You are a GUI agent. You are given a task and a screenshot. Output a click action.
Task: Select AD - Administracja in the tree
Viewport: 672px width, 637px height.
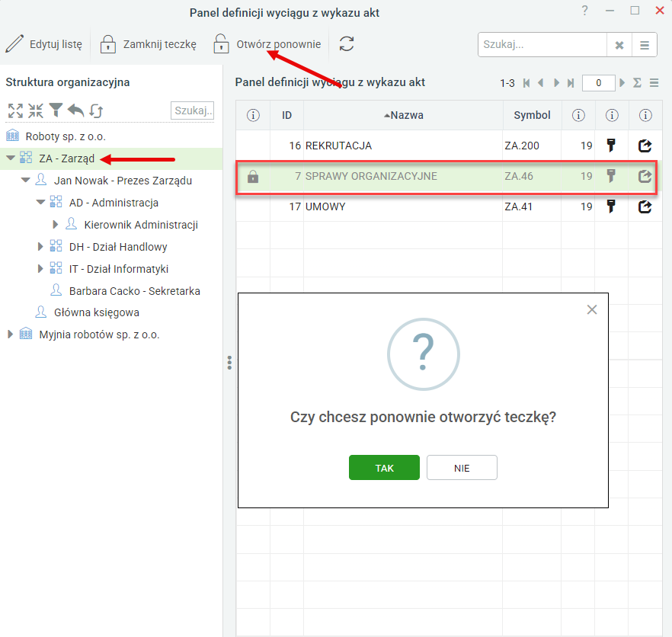click(114, 203)
